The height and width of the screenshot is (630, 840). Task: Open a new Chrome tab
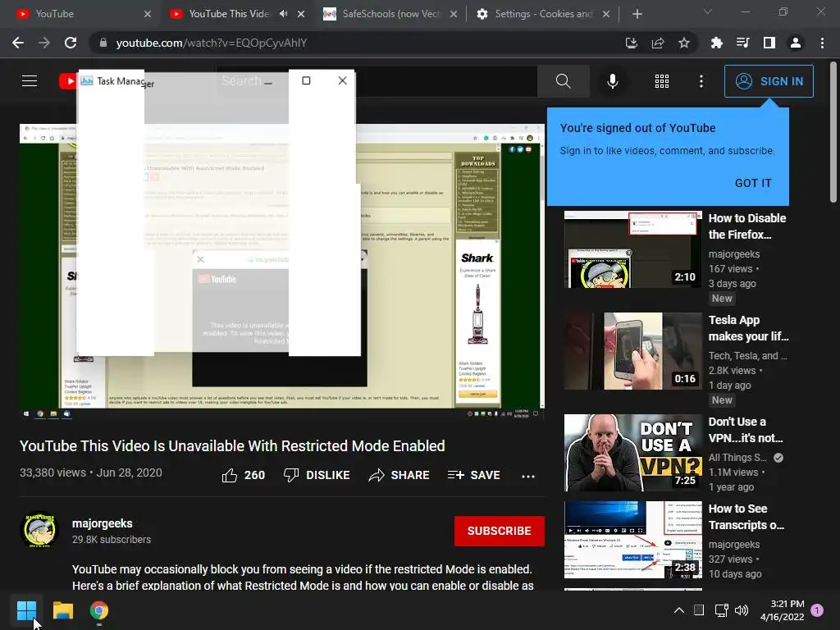[x=637, y=14]
